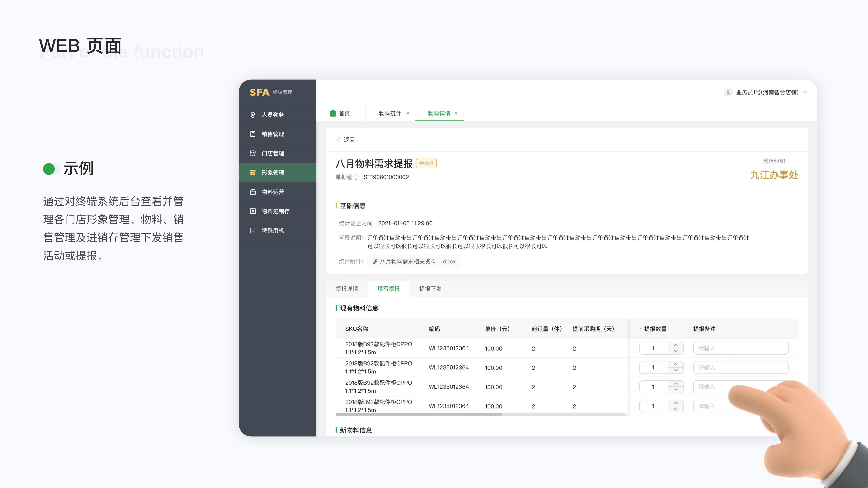868x488 pixels.
Task: Decrease quantity in first table row
Action: click(676, 351)
